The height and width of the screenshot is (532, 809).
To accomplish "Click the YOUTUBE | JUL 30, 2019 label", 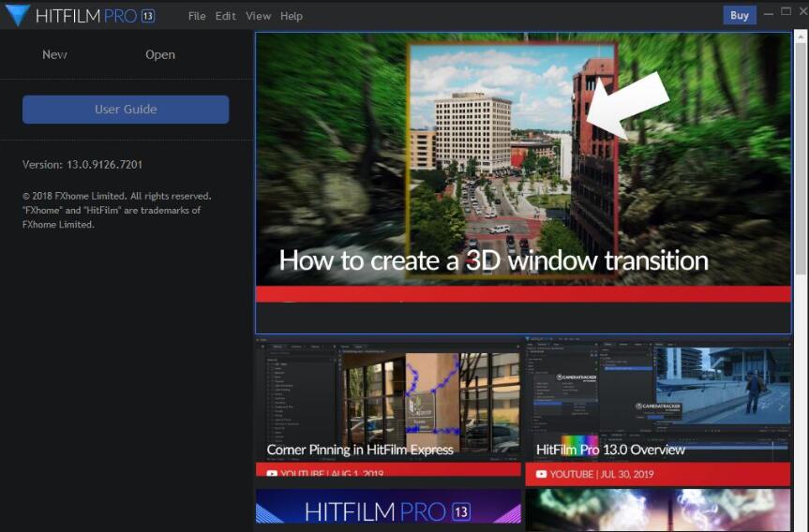I will [602, 474].
